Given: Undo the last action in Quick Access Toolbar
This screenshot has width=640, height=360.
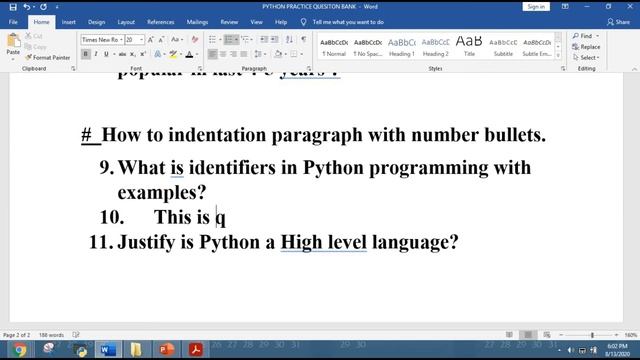Looking at the screenshot, I should (x=26, y=7).
